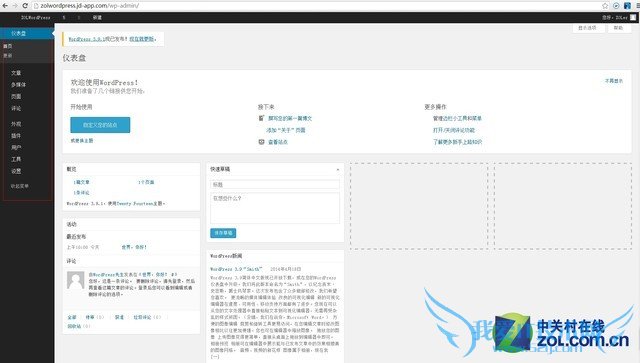Click the 1个页面 link in the 概览 box
Image resolution: width=640 pixels, height=363 pixels.
146,182
